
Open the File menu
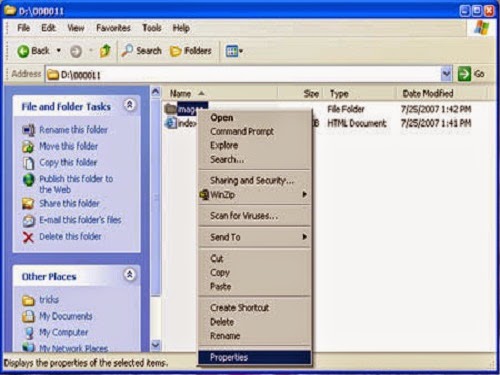(23, 28)
